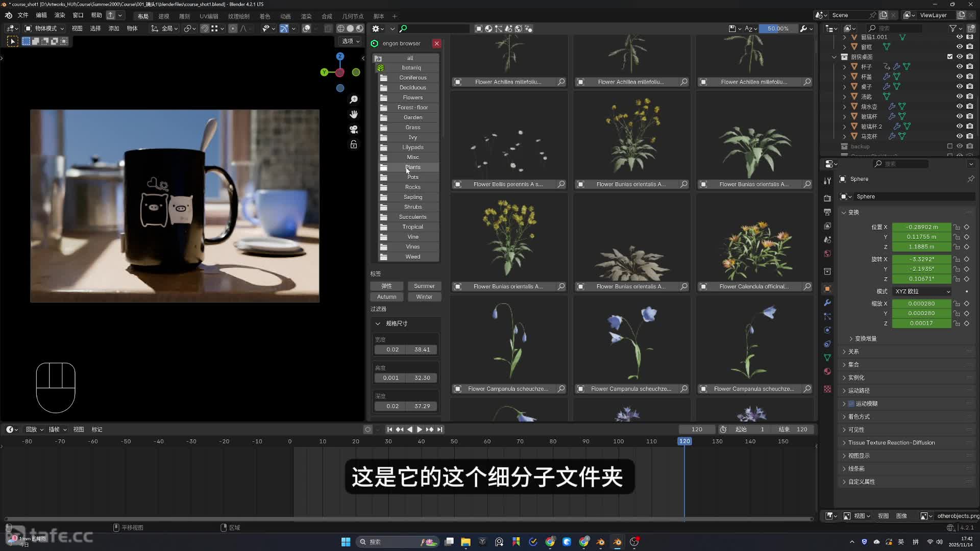This screenshot has width=980, height=551.
Task: Click the Summer tag button
Action: point(424,286)
